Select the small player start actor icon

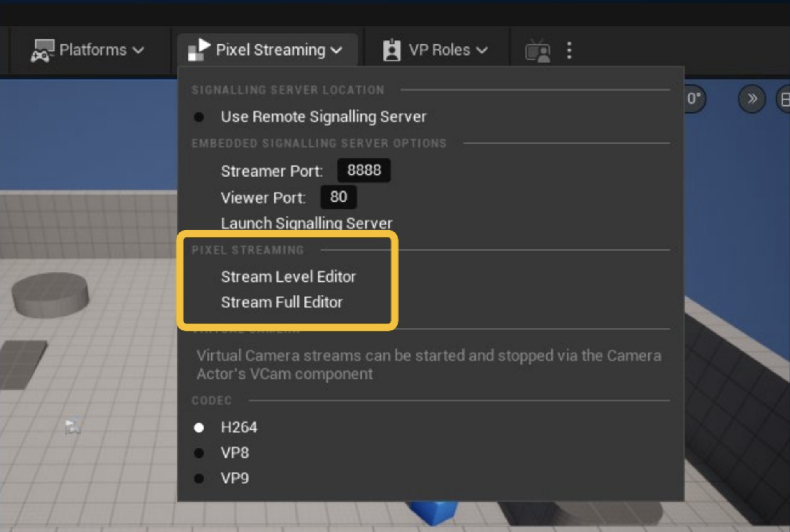click(73, 426)
